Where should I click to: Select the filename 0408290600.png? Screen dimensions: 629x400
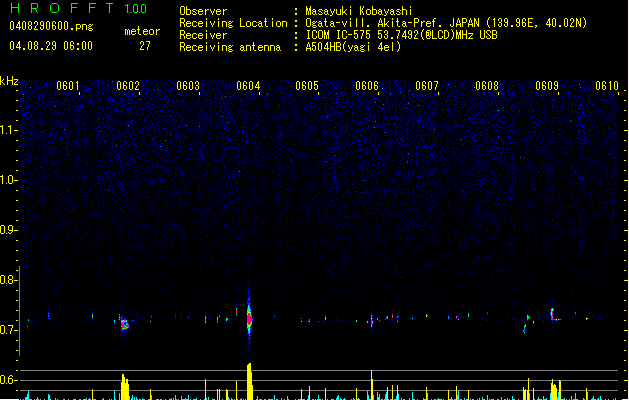[51, 26]
